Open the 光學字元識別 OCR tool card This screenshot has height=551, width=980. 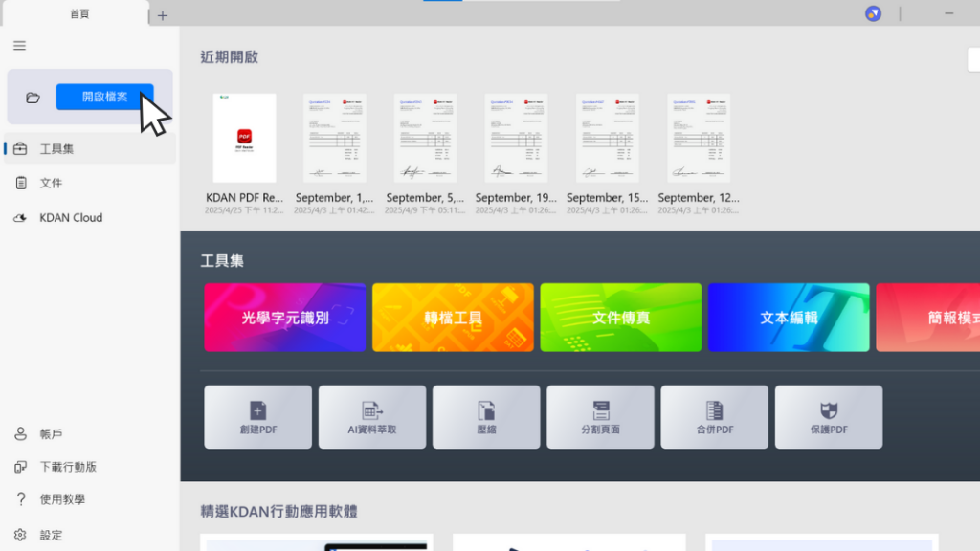coord(285,318)
